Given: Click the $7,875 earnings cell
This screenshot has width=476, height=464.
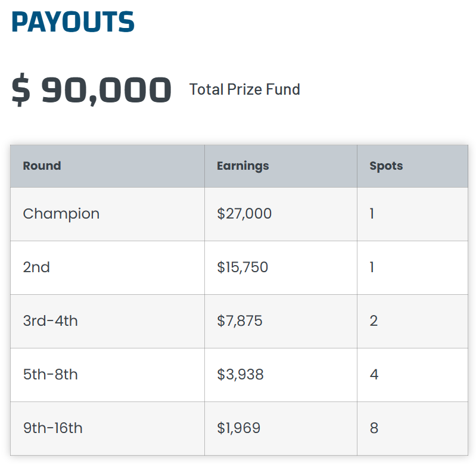Looking at the screenshot, I should tap(239, 321).
